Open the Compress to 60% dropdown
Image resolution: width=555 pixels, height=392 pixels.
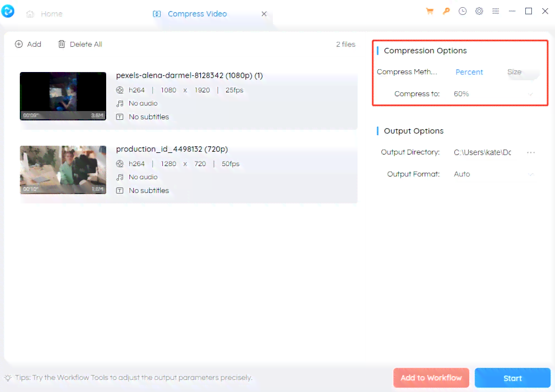point(493,94)
